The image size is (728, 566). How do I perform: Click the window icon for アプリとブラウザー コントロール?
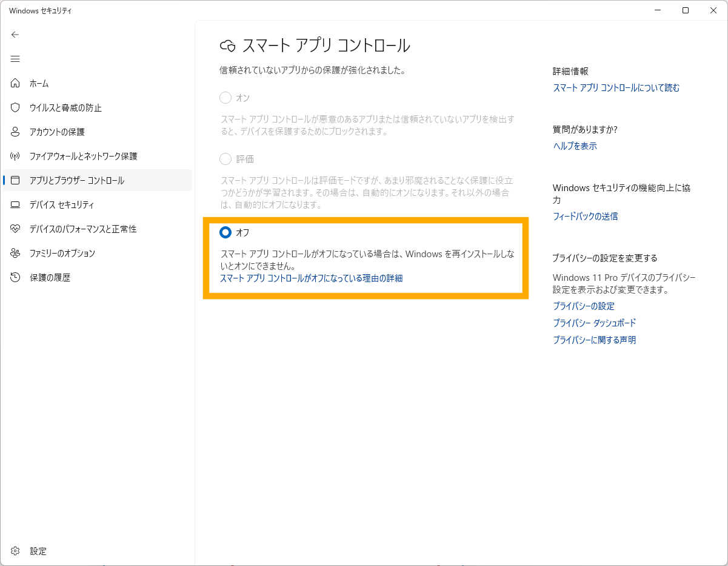coord(16,180)
